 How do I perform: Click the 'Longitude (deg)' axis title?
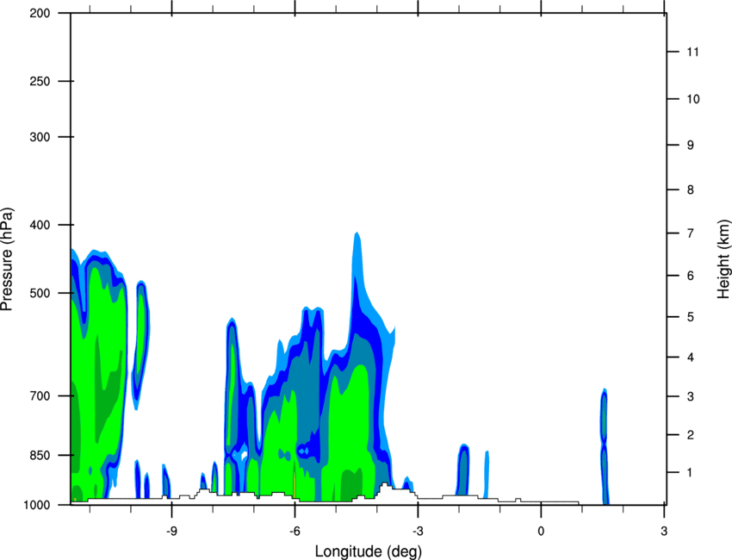pos(369,551)
